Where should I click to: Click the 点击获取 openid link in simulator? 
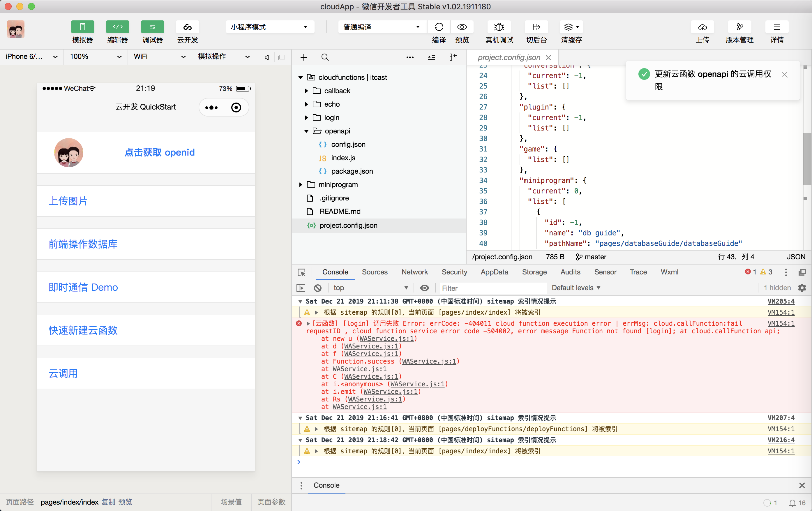tap(160, 152)
